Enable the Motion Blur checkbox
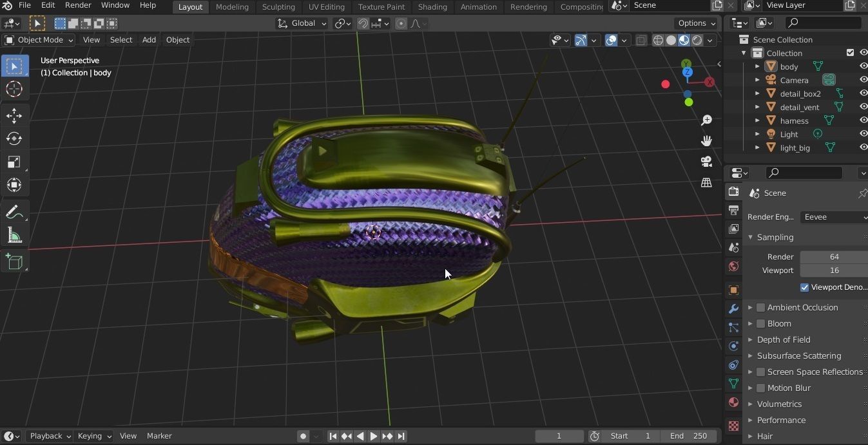Screen dimensions: 868x445 pos(760,388)
